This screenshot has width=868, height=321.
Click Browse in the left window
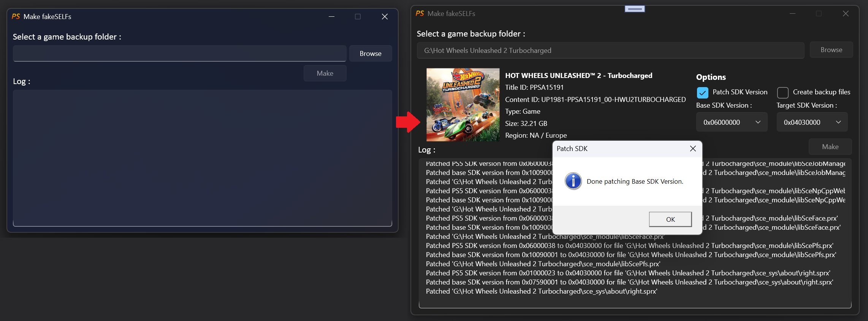click(370, 54)
